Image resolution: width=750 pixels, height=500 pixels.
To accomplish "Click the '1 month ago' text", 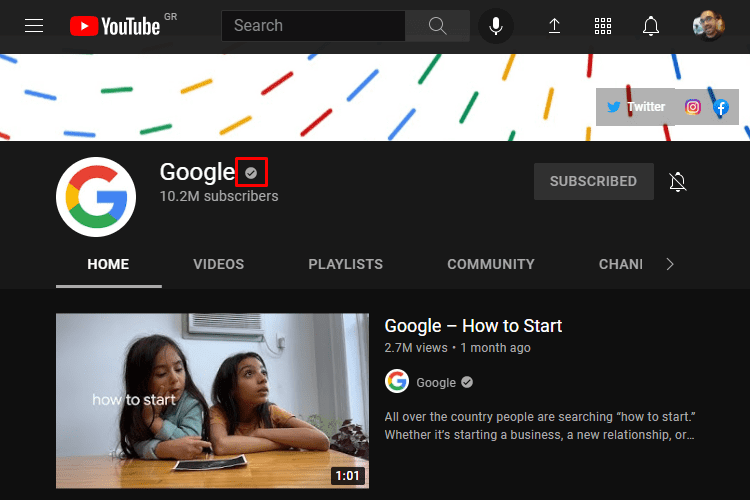I will click(x=495, y=348).
